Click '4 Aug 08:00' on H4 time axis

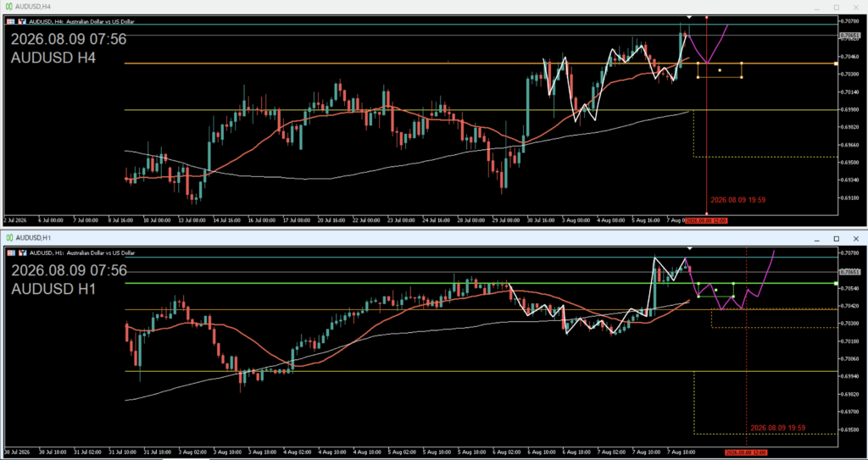(x=610, y=220)
